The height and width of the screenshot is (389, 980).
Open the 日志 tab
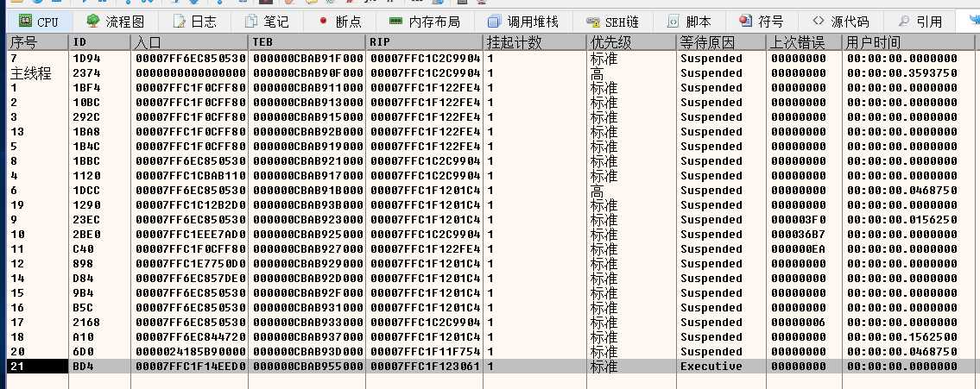pyautogui.click(x=194, y=22)
